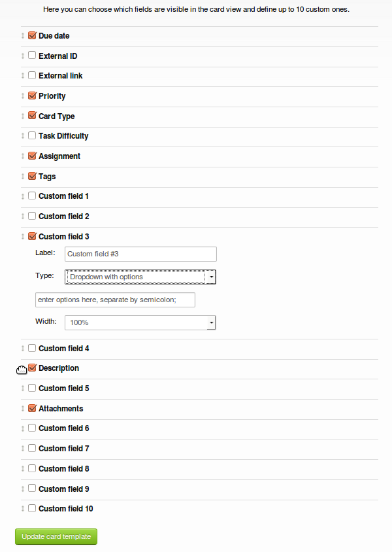Image resolution: width=392 pixels, height=552 pixels.
Task: Click the drag handle for Tags row
Action: tap(23, 177)
